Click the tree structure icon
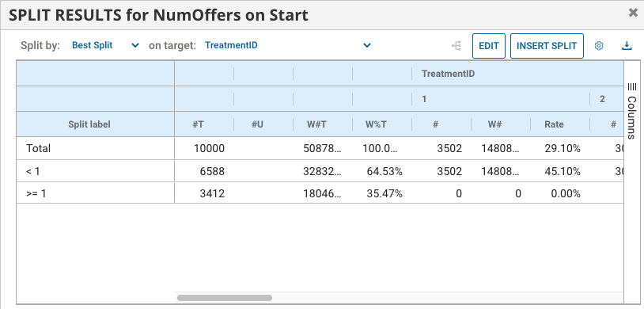 [x=456, y=46]
